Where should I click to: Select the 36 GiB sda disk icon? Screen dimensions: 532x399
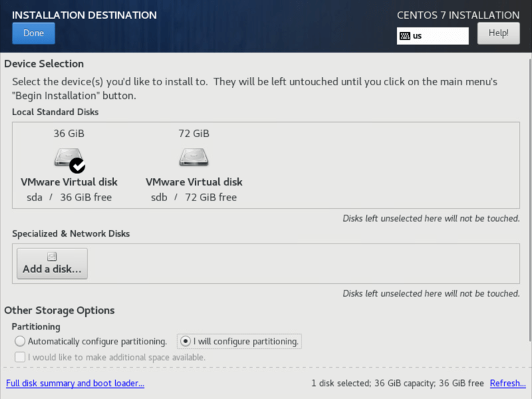(x=68, y=158)
